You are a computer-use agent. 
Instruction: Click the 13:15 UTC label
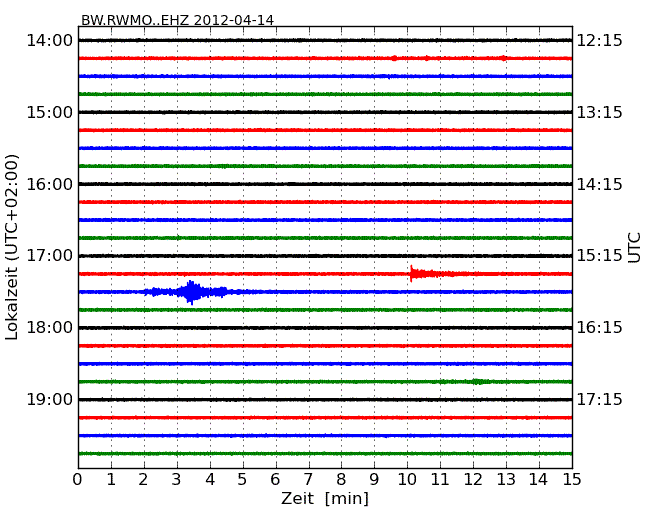pos(600,112)
